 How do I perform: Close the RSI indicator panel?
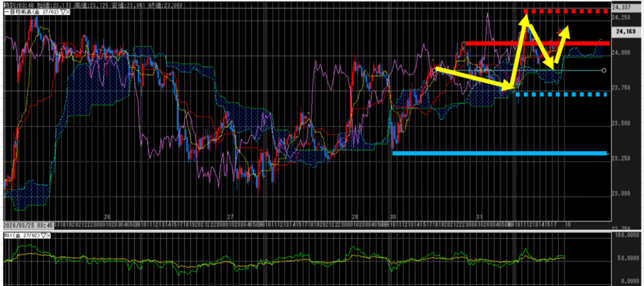pos(50,236)
